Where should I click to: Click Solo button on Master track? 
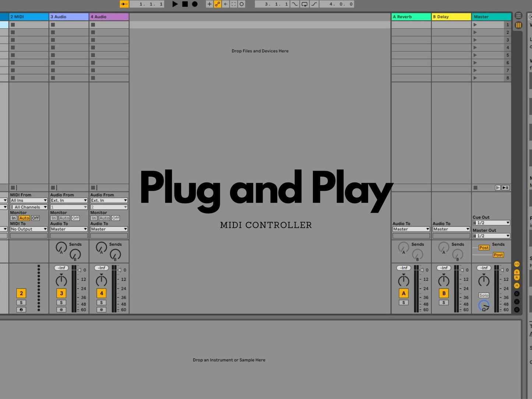tap(484, 296)
